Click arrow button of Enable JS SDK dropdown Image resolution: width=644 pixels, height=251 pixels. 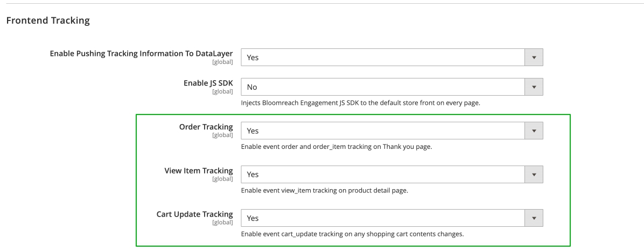[x=534, y=87]
